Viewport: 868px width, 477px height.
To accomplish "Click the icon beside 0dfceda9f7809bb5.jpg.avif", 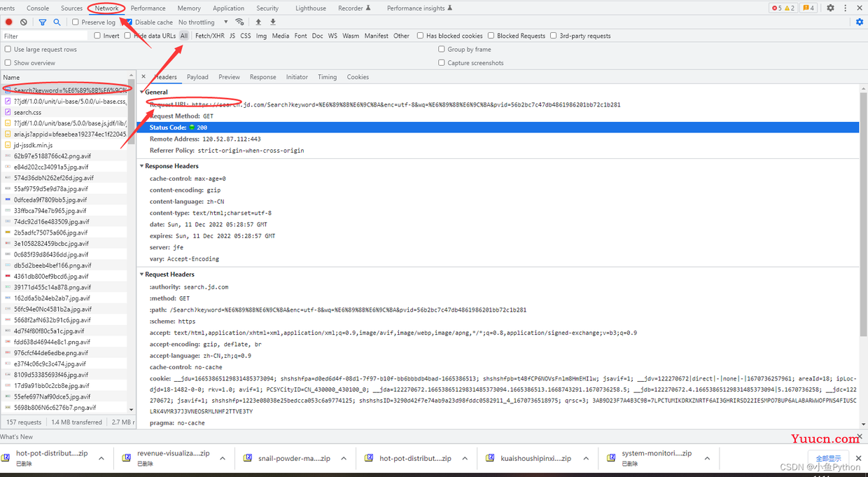I will [8, 200].
